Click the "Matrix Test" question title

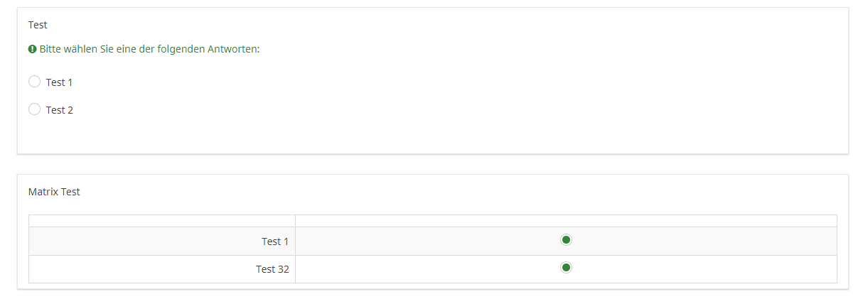(x=54, y=192)
